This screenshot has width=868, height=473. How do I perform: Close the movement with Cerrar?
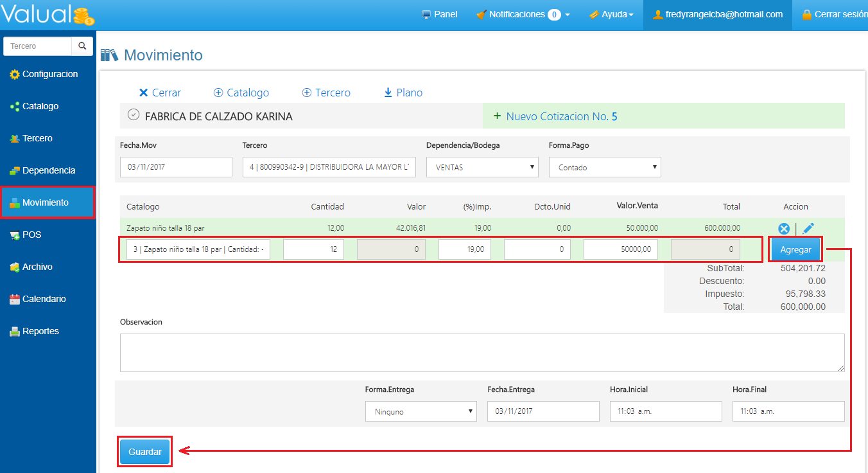coord(160,93)
